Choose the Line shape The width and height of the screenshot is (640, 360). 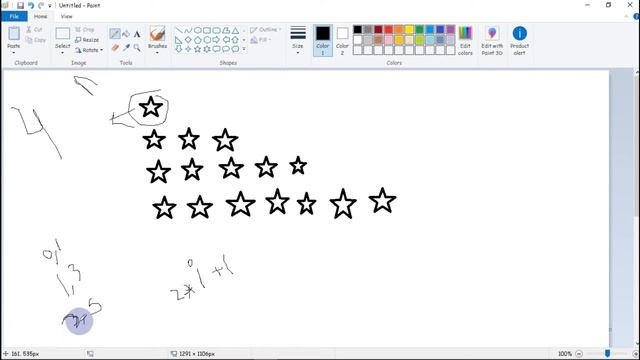pyautogui.click(x=179, y=30)
